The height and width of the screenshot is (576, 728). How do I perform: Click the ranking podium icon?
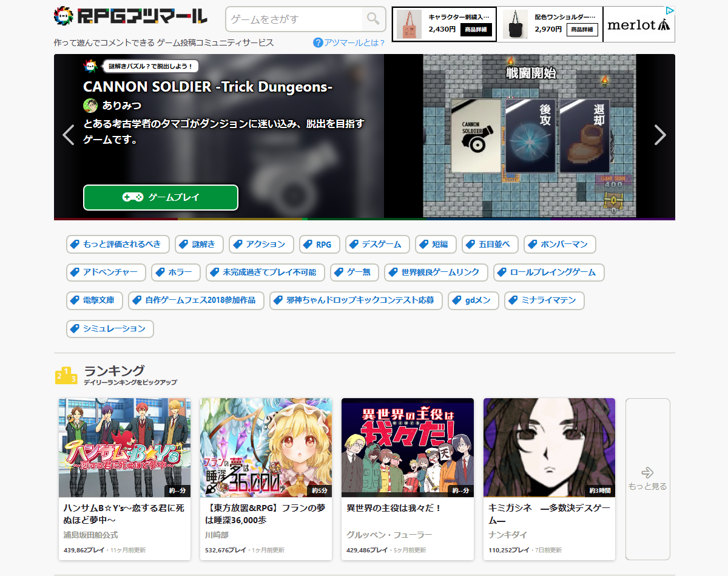coord(66,375)
